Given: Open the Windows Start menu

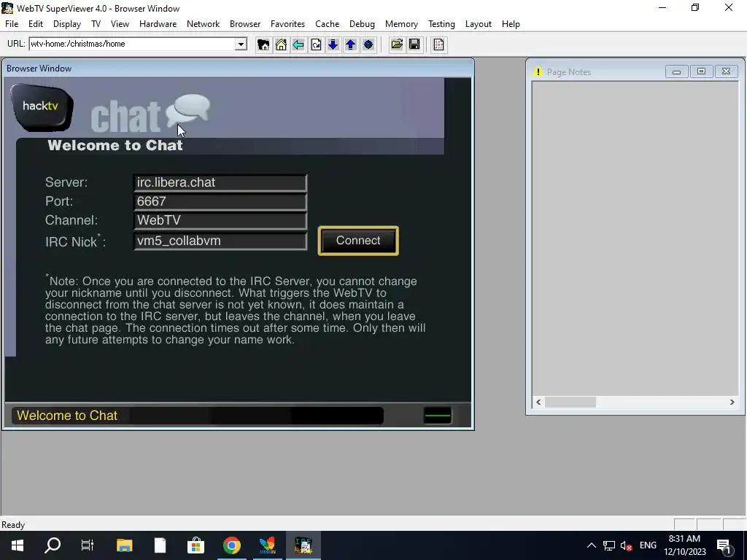Looking at the screenshot, I should coord(18,545).
